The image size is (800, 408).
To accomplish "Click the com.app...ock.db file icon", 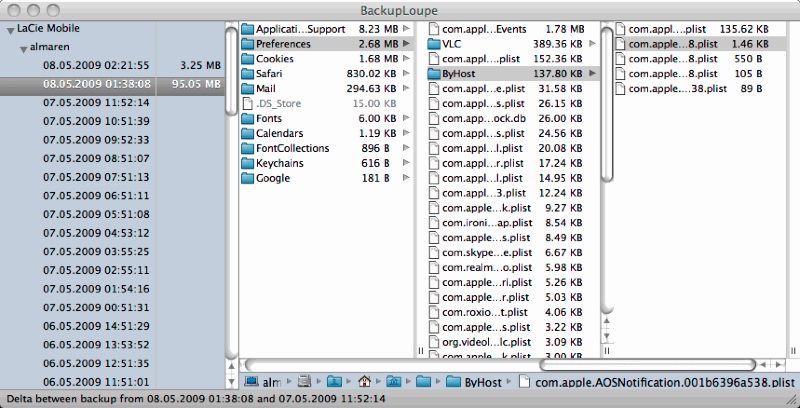I will tap(434, 118).
